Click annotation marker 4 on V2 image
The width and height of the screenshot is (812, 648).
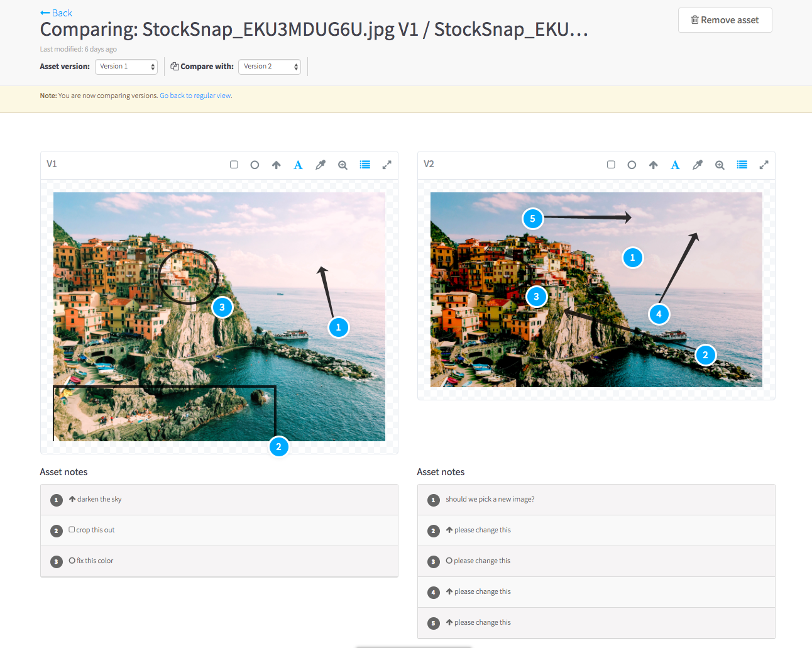pos(659,314)
